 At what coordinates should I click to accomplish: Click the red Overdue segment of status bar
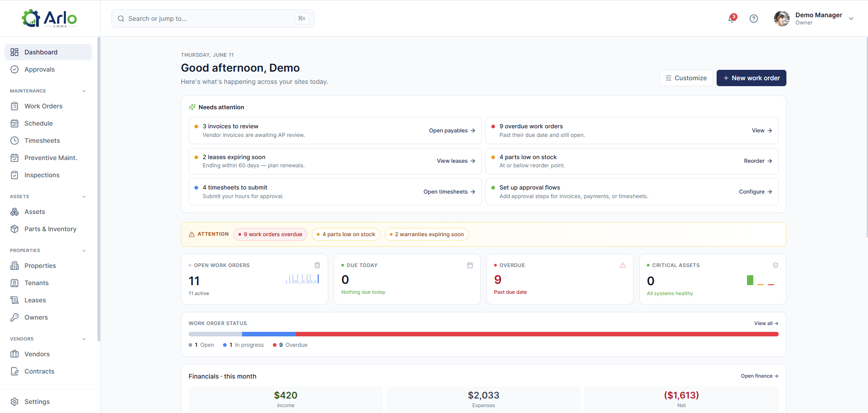tap(537, 334)
